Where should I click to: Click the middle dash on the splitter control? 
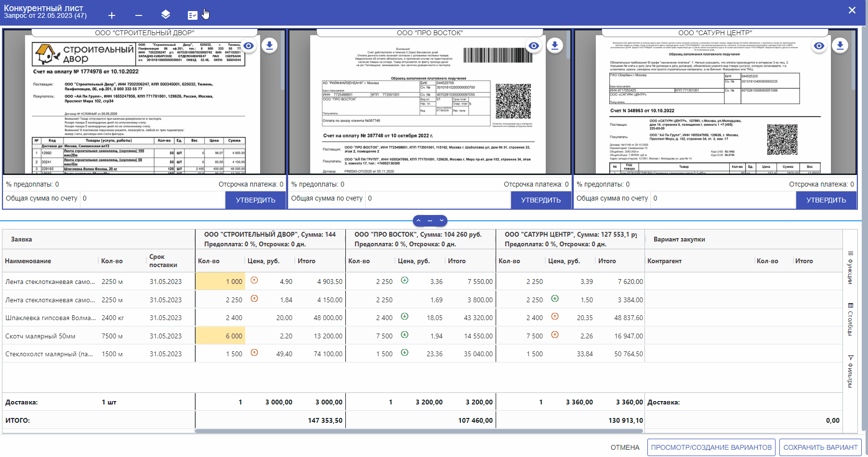pos(430,221)
